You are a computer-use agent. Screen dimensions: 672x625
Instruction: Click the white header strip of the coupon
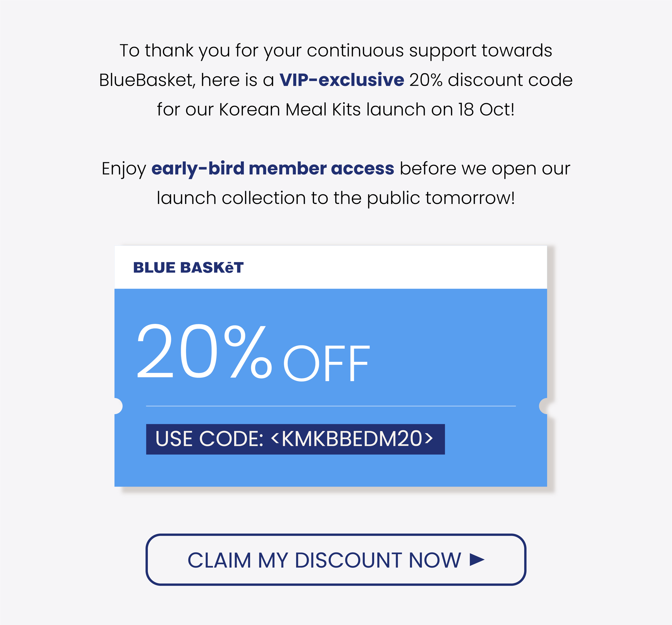click(x=331, y=267)
